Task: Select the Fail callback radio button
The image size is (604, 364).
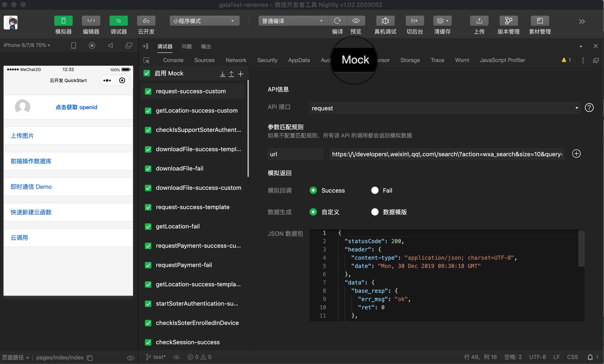Action: coord(374,190)
